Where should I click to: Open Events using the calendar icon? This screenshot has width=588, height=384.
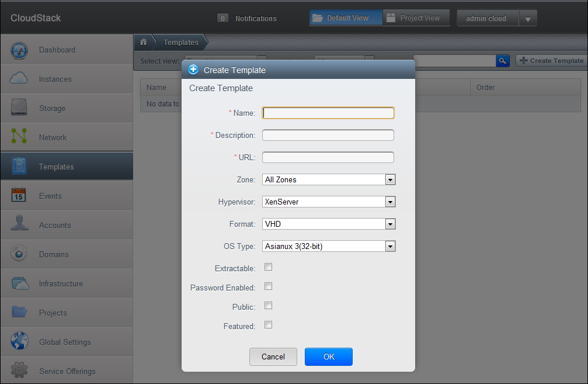(19, 196)
